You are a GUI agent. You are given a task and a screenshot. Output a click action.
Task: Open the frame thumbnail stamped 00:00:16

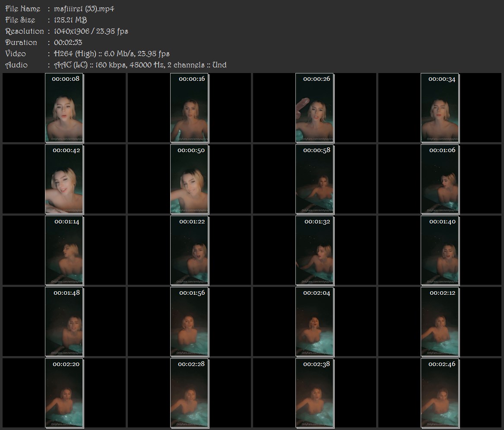pyautogui.click(x=189, y=108)
